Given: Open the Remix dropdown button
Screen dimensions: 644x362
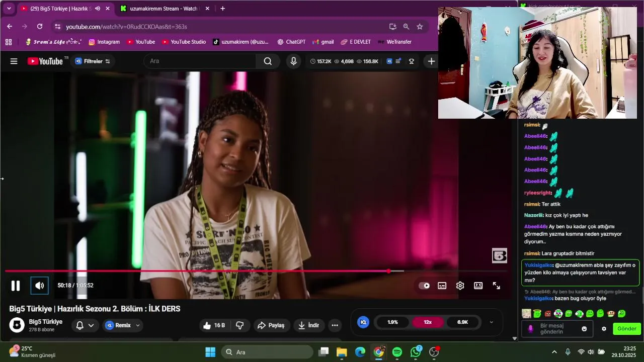Looking at the screenshot, I should click(x=123, y=325).
